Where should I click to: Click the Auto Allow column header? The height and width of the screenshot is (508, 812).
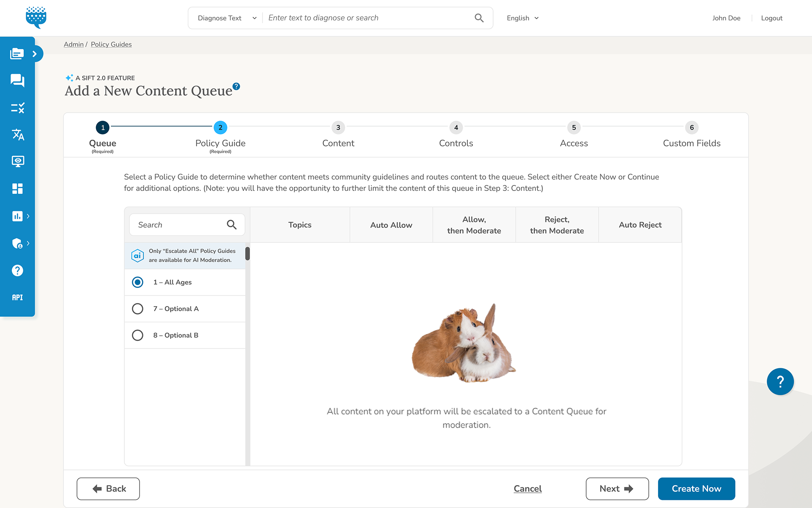tap(391, 225)
